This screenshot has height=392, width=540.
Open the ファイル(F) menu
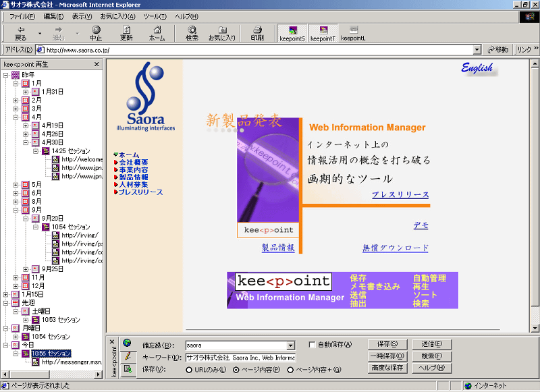click(22, 16)
